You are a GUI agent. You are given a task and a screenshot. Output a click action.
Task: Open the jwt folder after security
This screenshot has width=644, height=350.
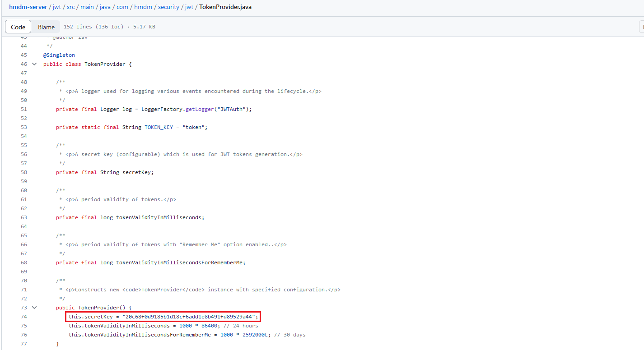click(x=189, y=7)
